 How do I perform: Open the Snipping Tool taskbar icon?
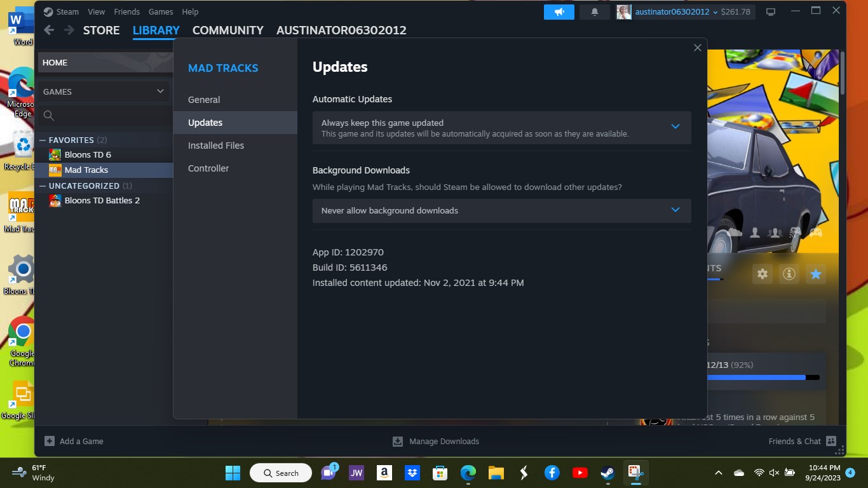635,473
